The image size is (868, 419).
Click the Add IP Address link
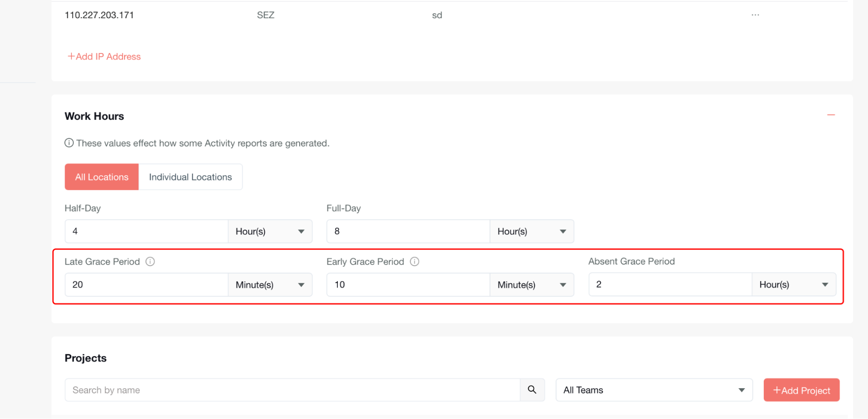pos(104,57)
